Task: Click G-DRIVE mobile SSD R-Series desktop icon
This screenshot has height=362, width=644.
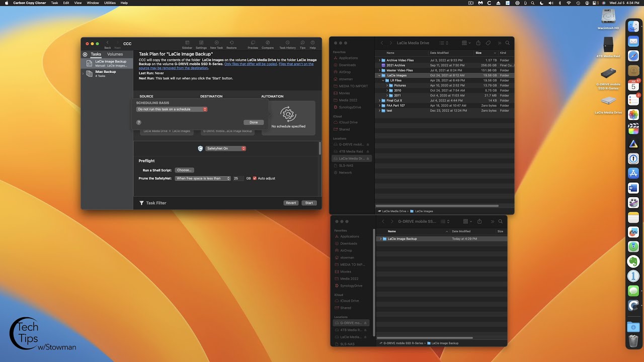Action: coord(608,73)
